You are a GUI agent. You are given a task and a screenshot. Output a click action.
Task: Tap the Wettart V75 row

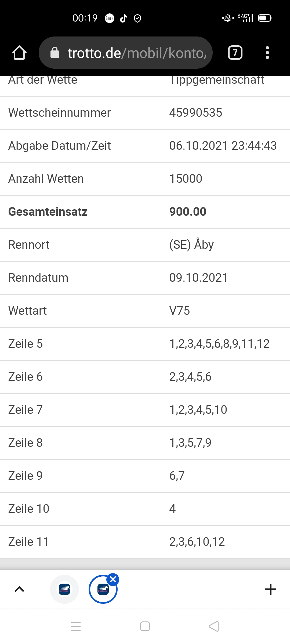(145, 311)
